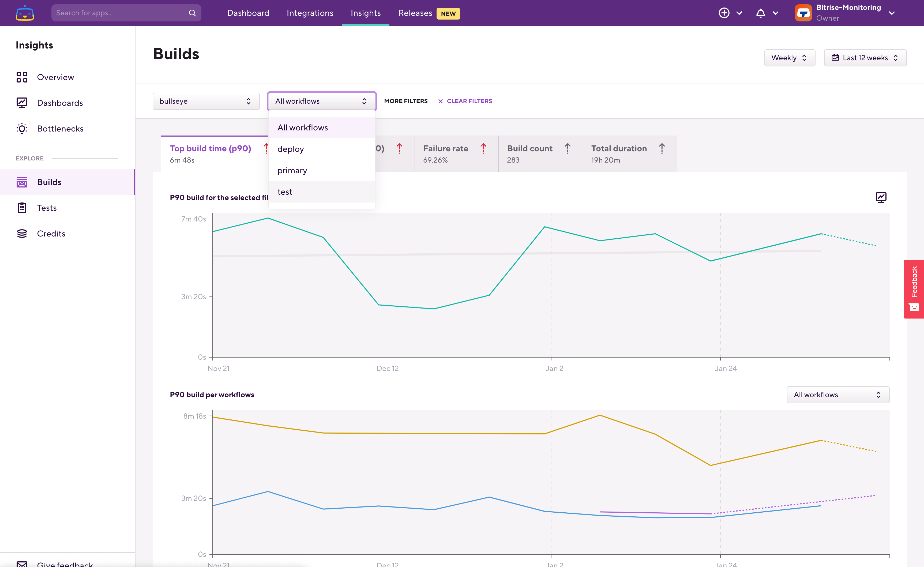Click the add-to-dashboard chart icon
The height and width of the screenshot is (567, 924).
point(881,197)
